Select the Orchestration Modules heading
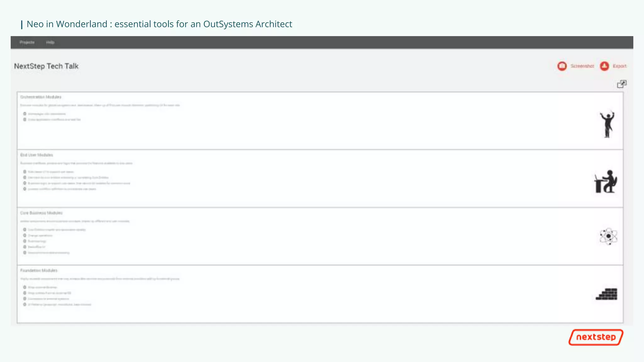The image size is (644, 362). 41,97
